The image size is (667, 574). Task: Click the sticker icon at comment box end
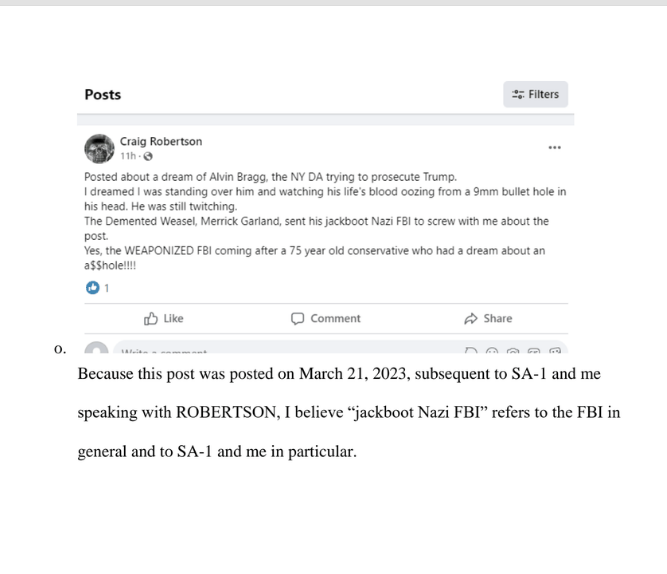tap(555, 350)
